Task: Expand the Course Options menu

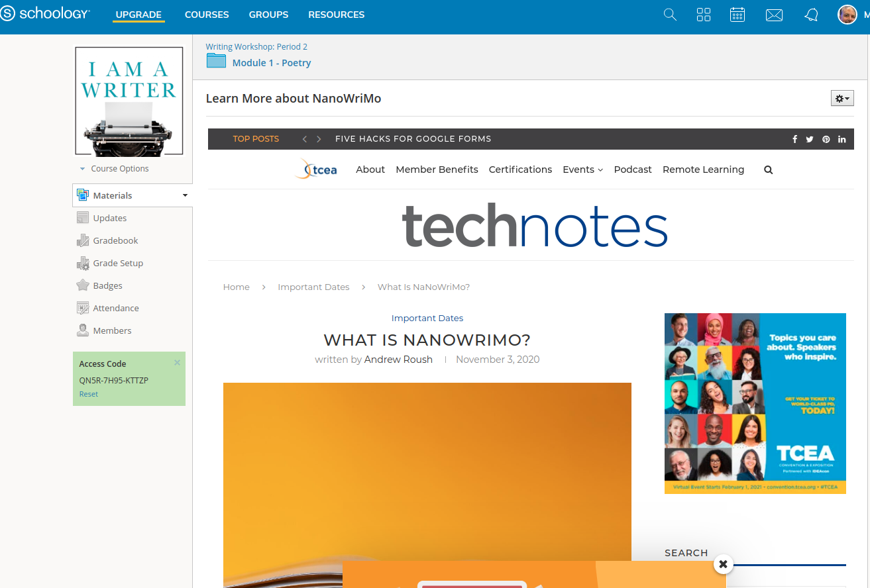Action: [x=114, y=169]
